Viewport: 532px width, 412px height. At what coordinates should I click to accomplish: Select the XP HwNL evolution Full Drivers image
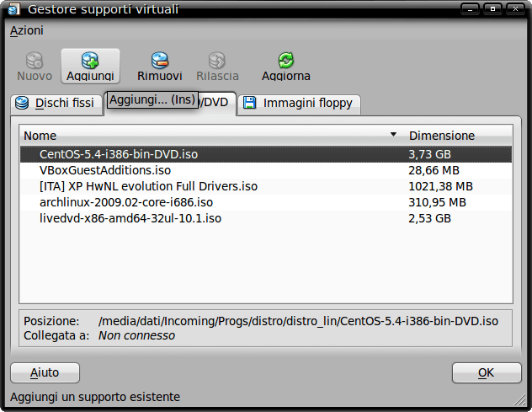[x=148, y=186]
